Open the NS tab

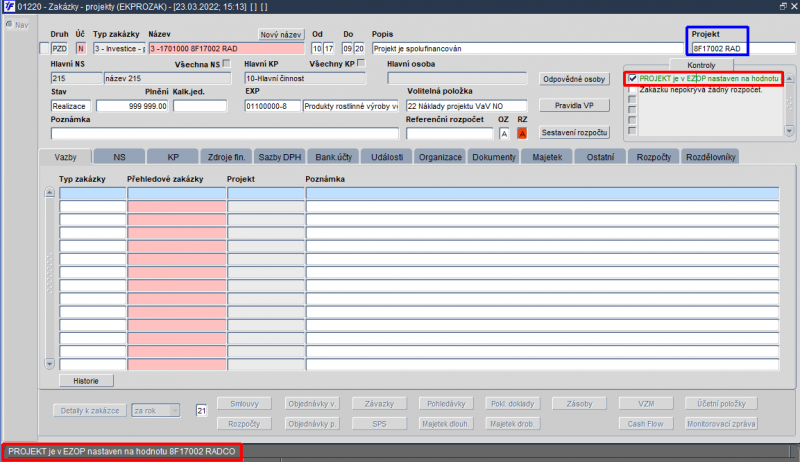[x=119, y=157]
